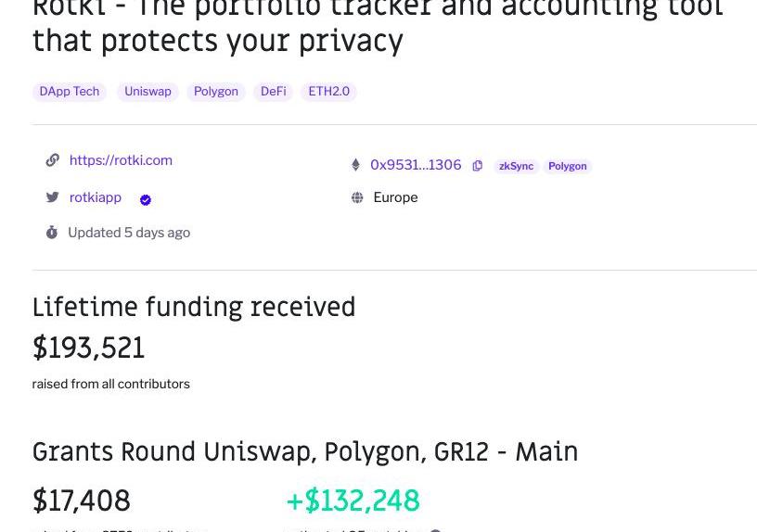Select the ETH2.0 tag
Viewport: 757px width, 532px height.
329,92
